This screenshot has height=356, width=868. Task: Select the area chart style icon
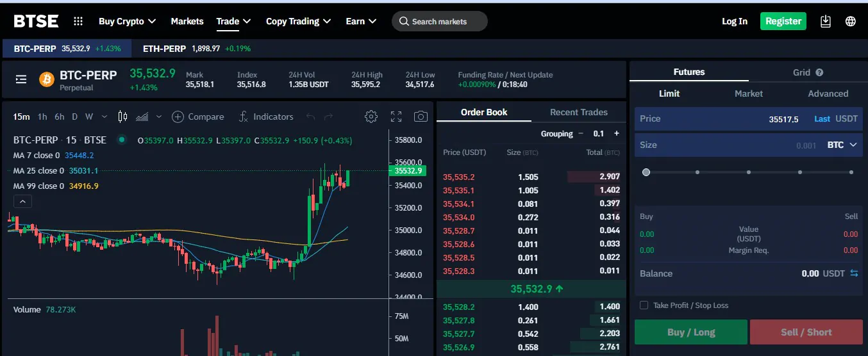pos(142,117)
